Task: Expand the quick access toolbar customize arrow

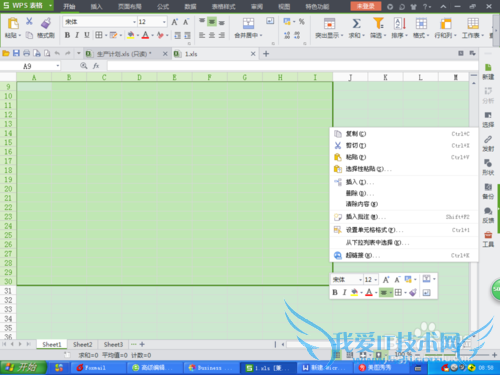Action: tap(79, 53)
